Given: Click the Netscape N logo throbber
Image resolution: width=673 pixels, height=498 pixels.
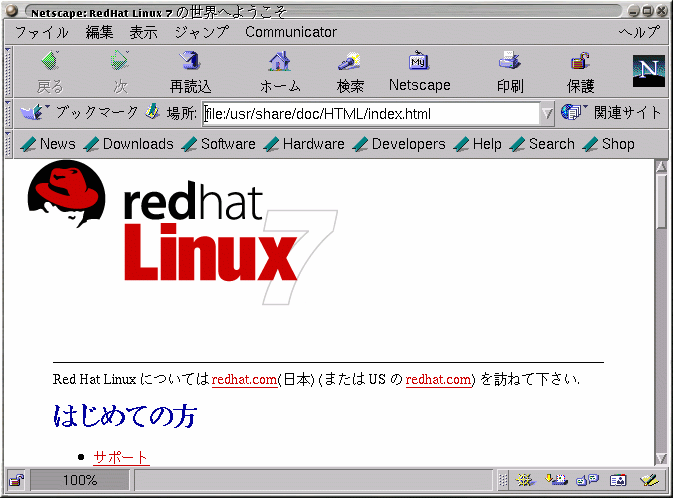Looking at the screenshot, I should point(649,71).
